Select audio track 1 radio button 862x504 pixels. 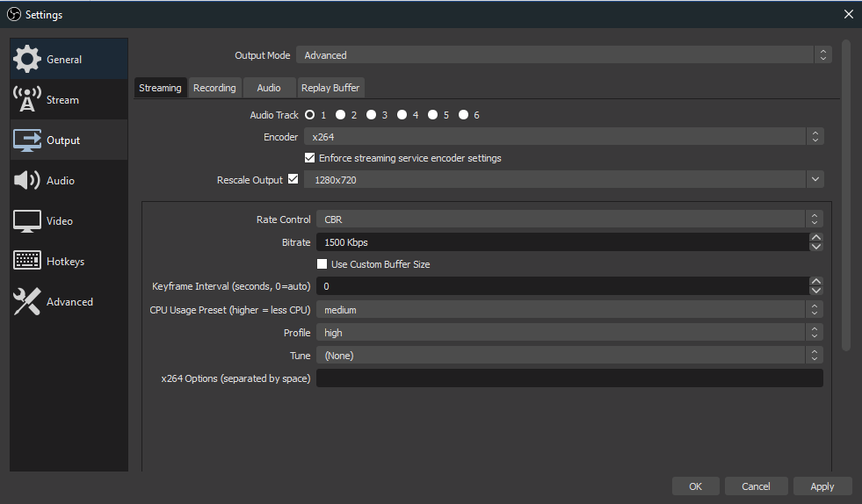point(310,115)
